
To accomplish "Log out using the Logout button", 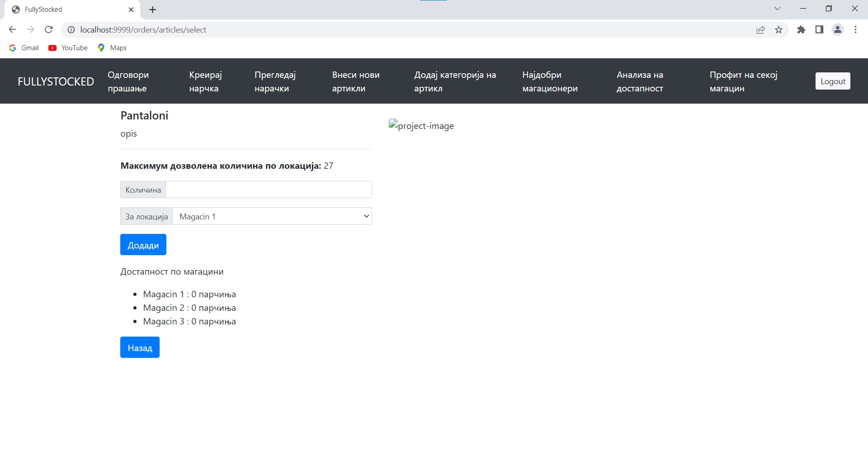I will [833, 81].
